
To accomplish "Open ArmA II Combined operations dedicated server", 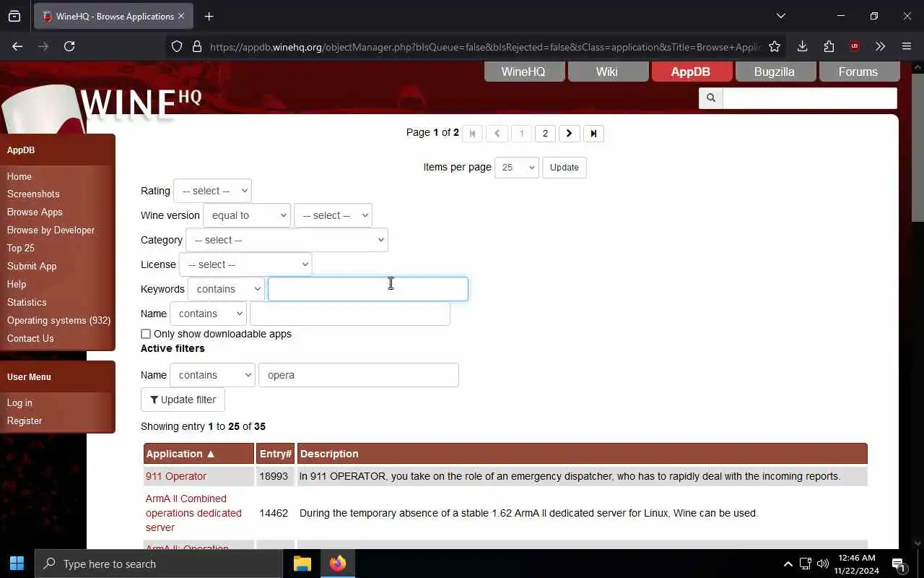I will (193, 513).
